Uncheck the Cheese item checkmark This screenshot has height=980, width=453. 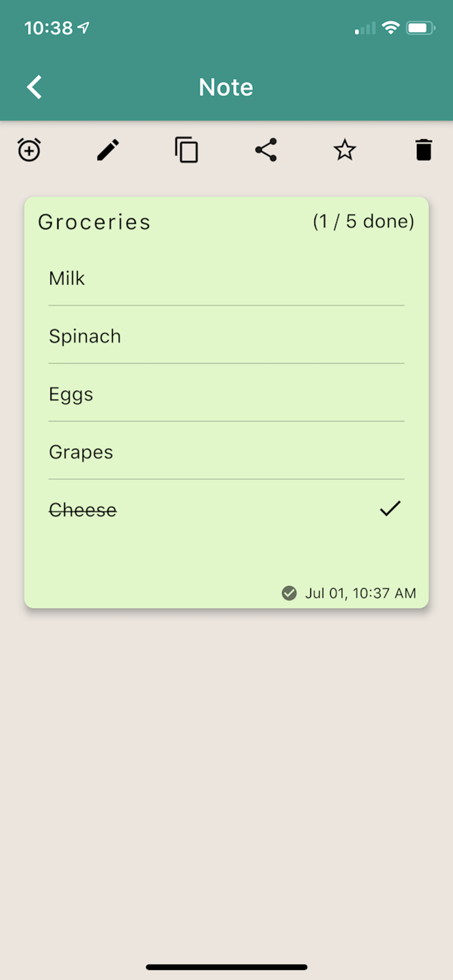390,509
